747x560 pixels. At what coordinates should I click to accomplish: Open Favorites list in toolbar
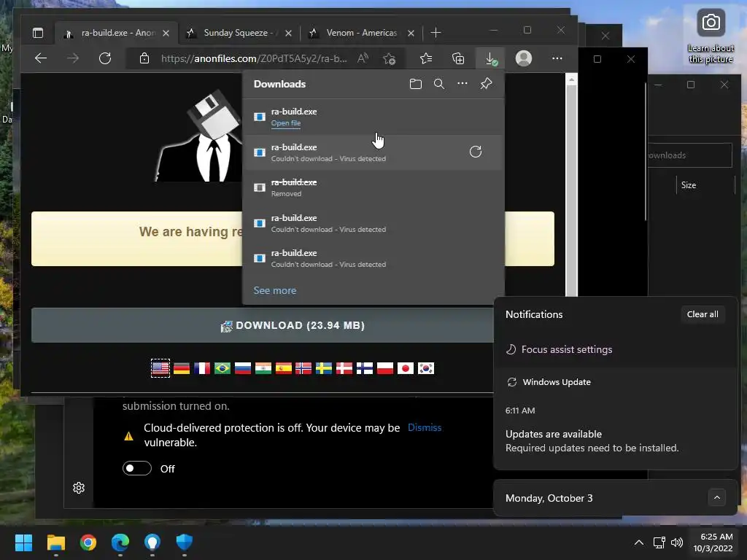coord(426,58)
